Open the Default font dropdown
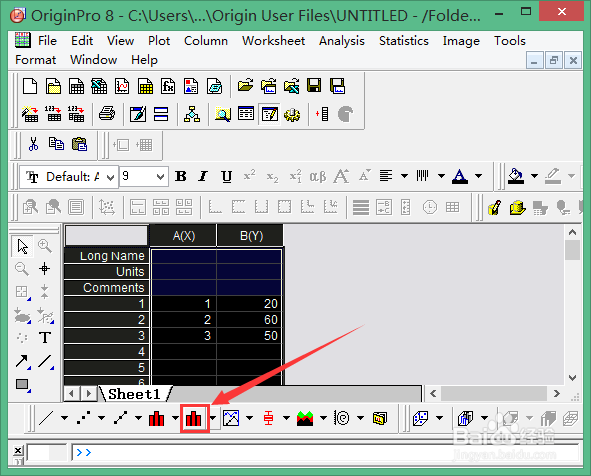 (x=110, y=177)
